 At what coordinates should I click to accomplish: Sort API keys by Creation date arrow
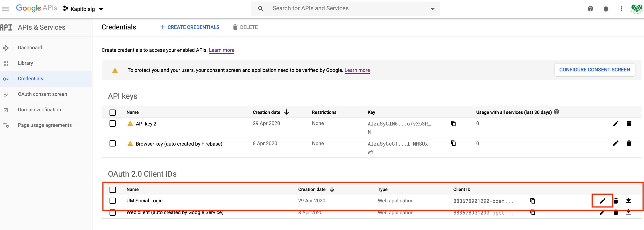click(286, 112)
